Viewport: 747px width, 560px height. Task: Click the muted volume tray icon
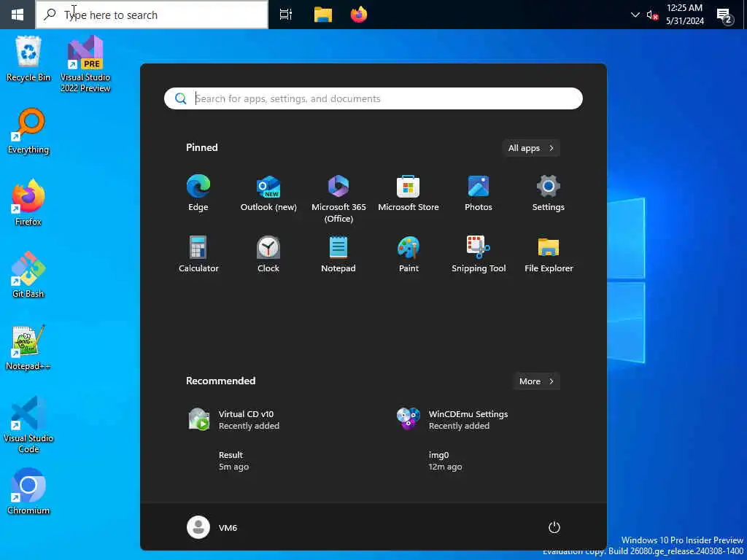click(x=652, y=15)
